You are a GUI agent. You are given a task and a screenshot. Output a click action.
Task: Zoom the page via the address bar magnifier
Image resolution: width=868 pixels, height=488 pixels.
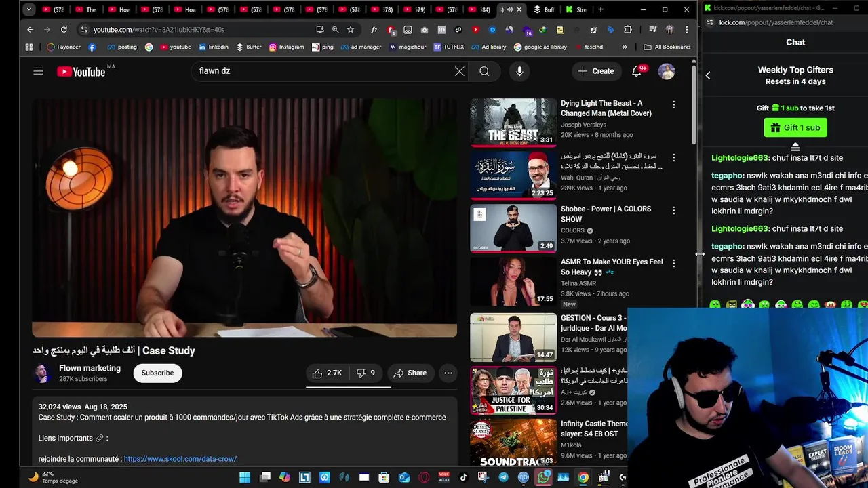[335, 30]
